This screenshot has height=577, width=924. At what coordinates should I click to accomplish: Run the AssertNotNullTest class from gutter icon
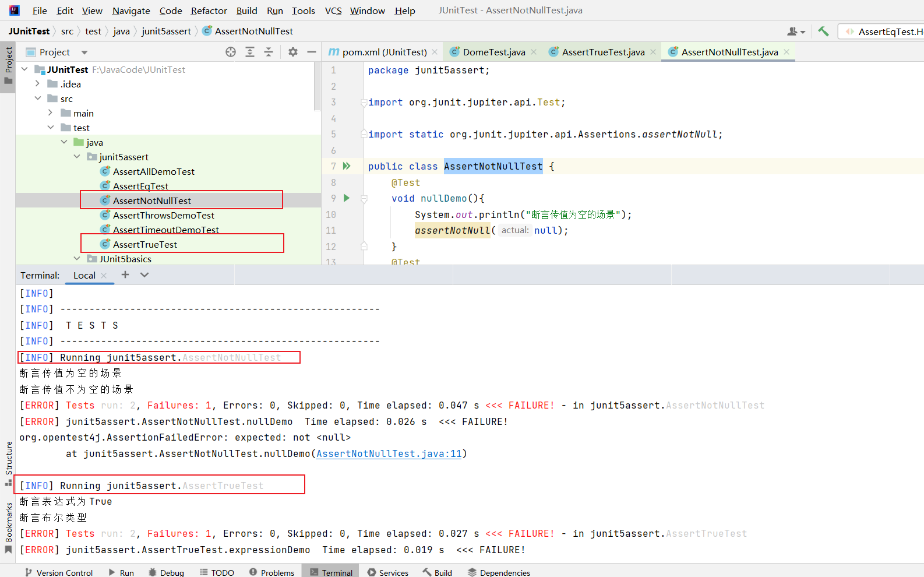347,166
